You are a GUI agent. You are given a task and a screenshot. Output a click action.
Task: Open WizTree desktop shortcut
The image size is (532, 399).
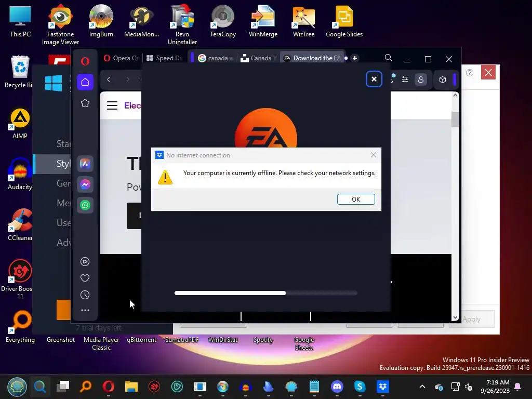[303, 21]
